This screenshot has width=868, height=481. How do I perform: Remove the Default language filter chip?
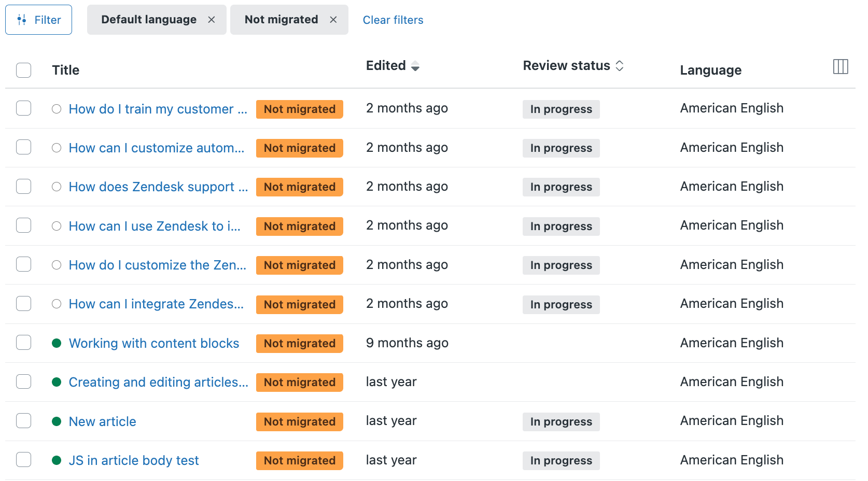pyautogui.click(x=212, y=20)
